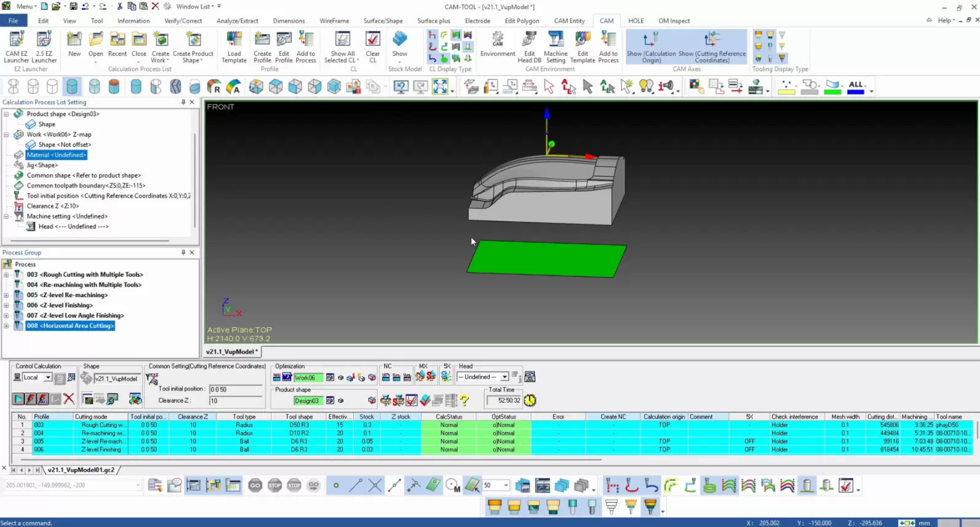Open the Local dropdown in Control Calculation

[x=47, y=378]
